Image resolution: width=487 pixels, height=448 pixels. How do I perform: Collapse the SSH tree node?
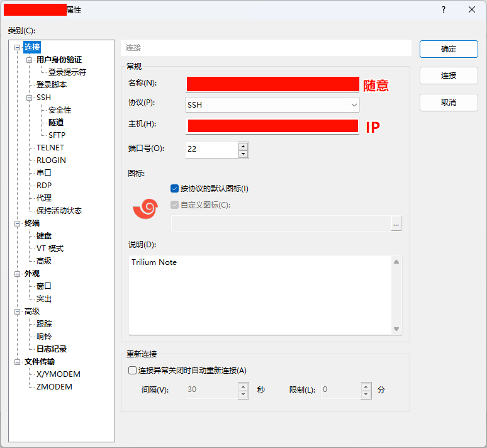click(29, 98)
